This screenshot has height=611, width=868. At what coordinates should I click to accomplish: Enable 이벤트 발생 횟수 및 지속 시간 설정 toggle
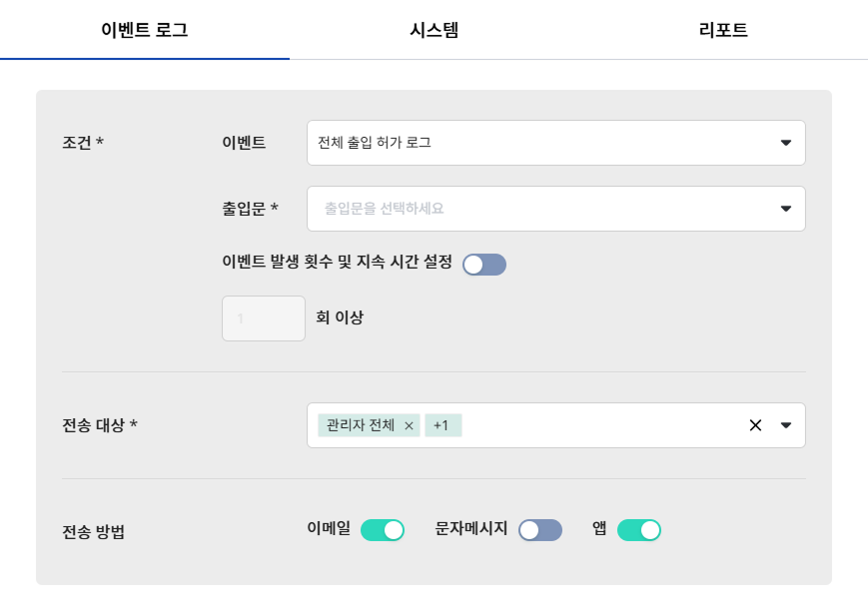tap(484, 265)
